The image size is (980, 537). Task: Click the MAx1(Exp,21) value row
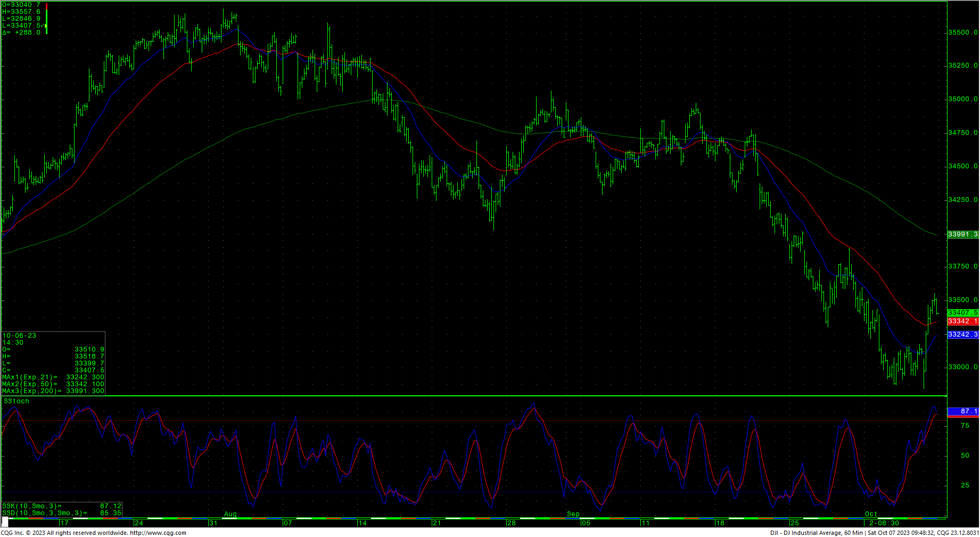pos(53,377)
